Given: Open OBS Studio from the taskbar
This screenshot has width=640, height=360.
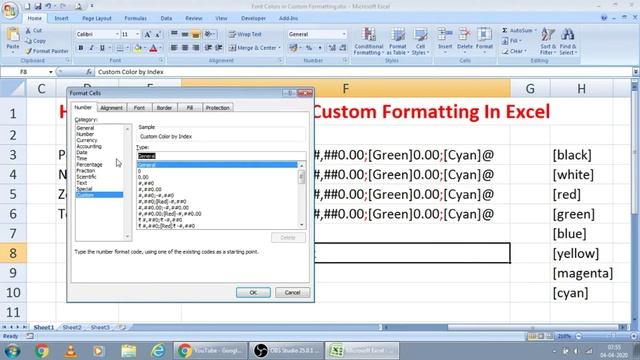Looking at the screenshot, I should (x=286, y=351).
